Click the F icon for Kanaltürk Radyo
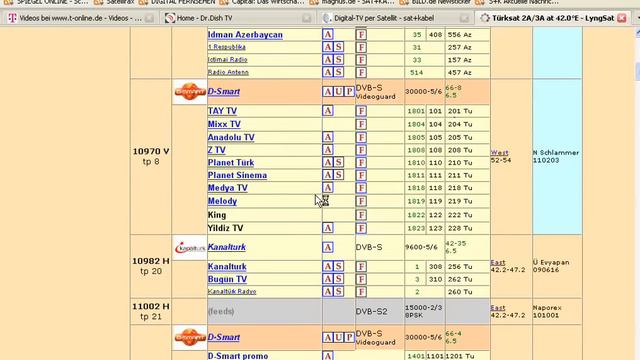This screenshot has height=360, width=640. pyautogui.click(x=361, y=292)
